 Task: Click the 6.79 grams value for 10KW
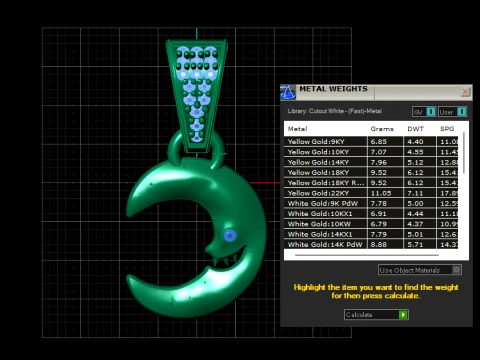(x=379, y=224)
